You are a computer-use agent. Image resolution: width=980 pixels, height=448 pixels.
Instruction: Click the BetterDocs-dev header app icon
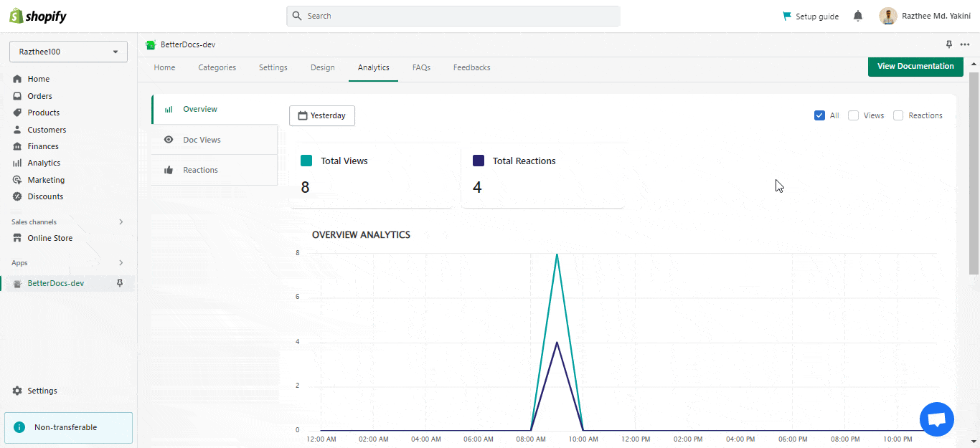(151, 44)
